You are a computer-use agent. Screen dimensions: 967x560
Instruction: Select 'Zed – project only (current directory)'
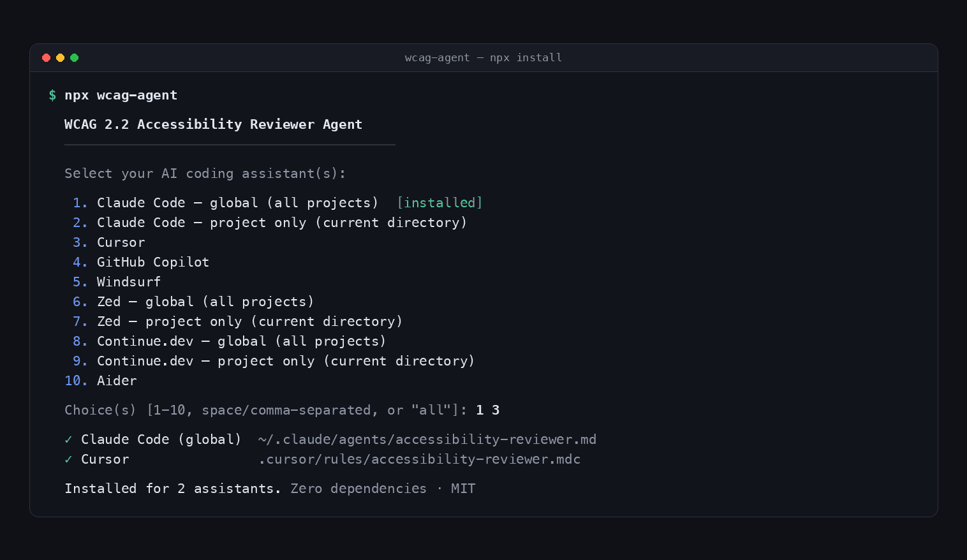250,321
